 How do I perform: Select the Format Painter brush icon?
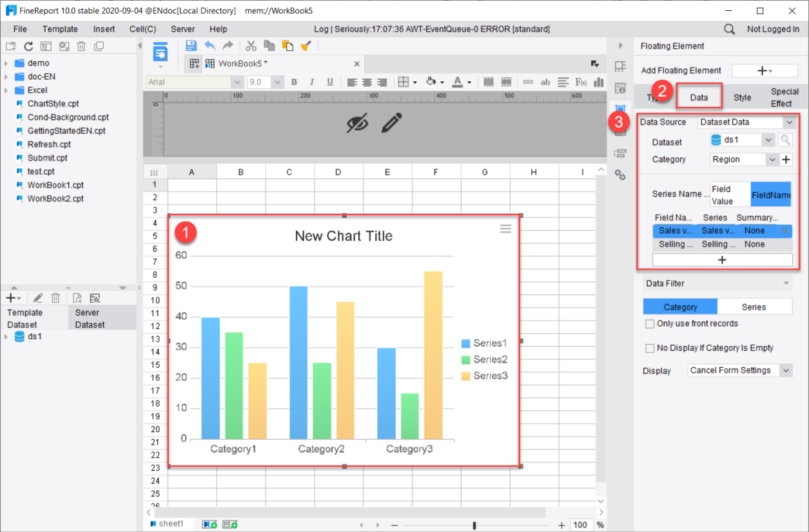tap(306, 46)
